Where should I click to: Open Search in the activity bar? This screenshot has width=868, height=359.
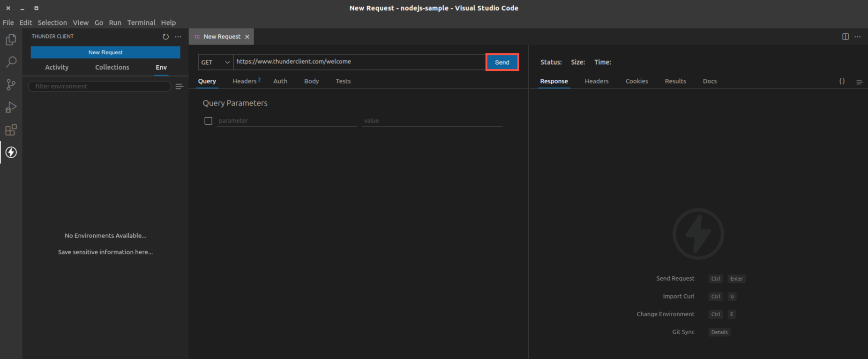[x=11, y=62]
